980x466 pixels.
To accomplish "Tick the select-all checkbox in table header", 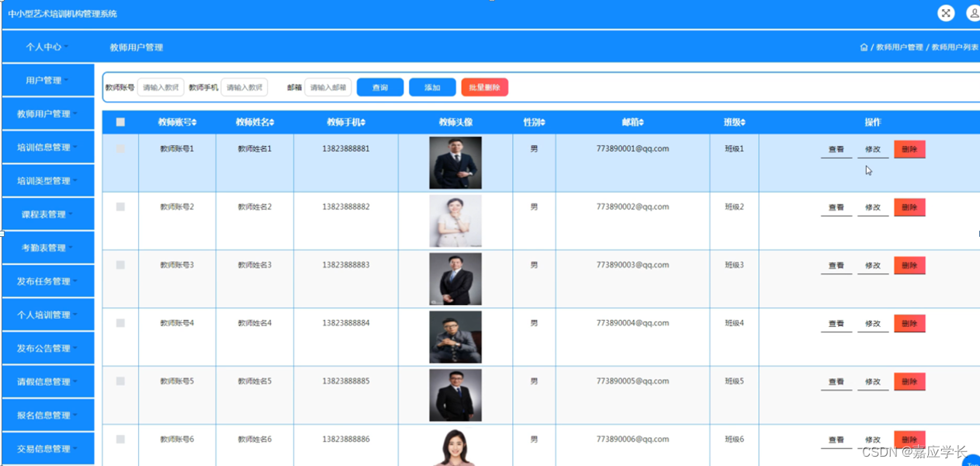I will 120,122.
